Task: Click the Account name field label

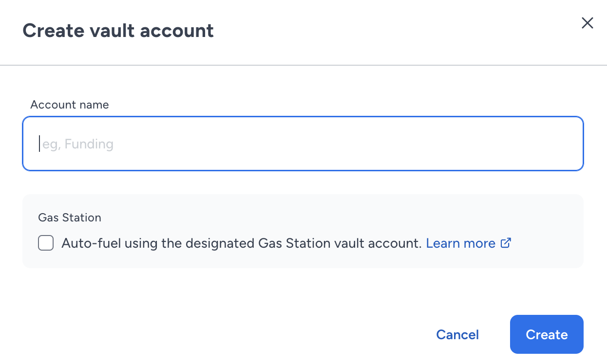Action: point(70,105)
